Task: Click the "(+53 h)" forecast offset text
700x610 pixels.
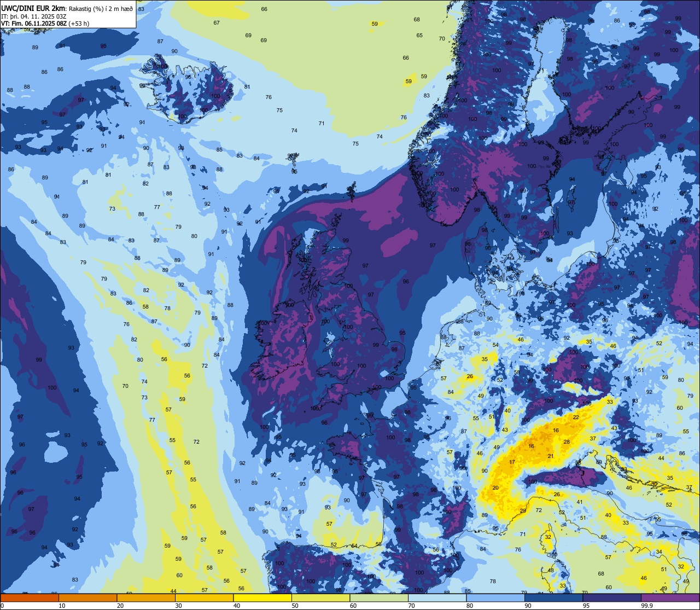Action: click(79, 24)
